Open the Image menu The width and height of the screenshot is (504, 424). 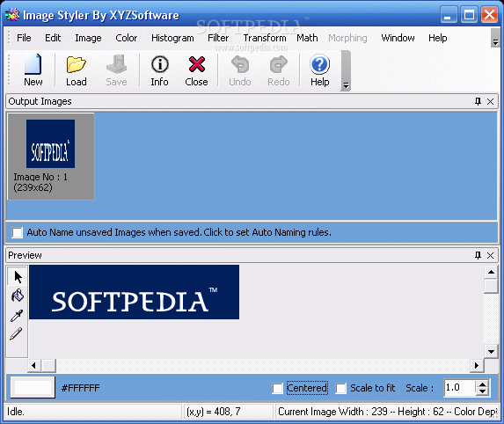coord(88,38)
